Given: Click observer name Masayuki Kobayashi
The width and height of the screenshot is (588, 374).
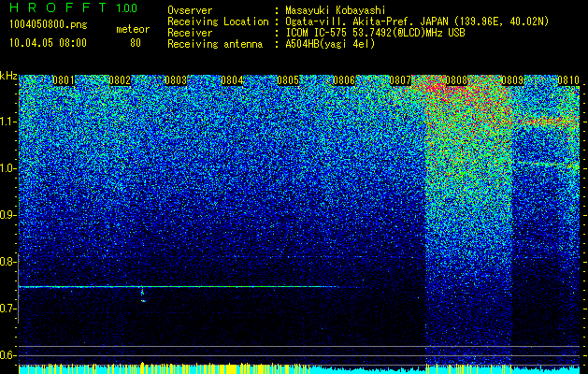Looking at the screenshot, I should (336, 10).
